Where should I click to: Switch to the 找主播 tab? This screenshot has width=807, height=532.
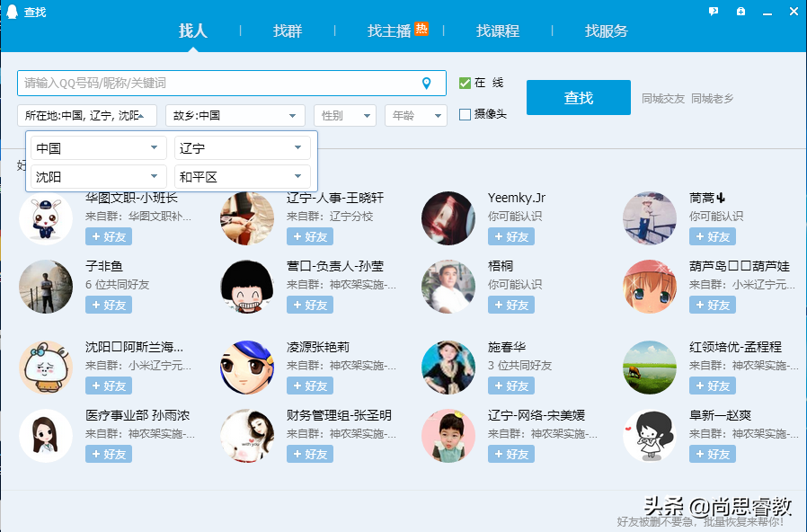coord(389,31)
